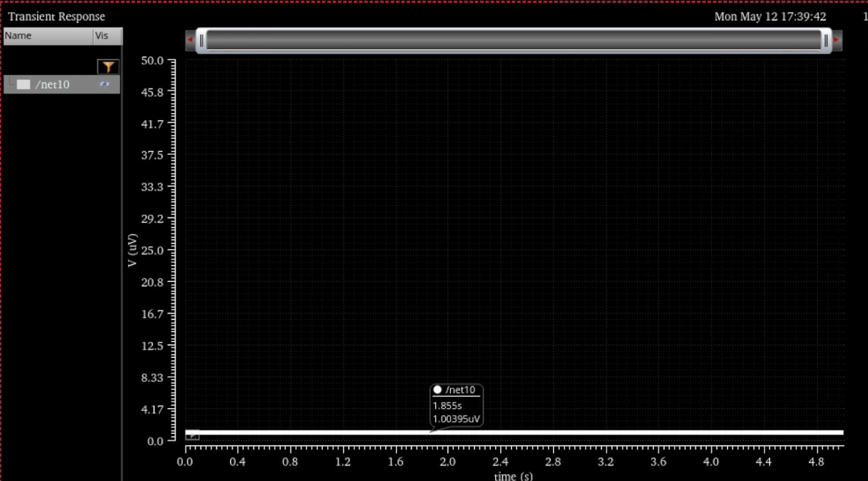Screen dimensions: 868x481
Task: Click the /net10 trace color swatch
Action: (24, 84)
